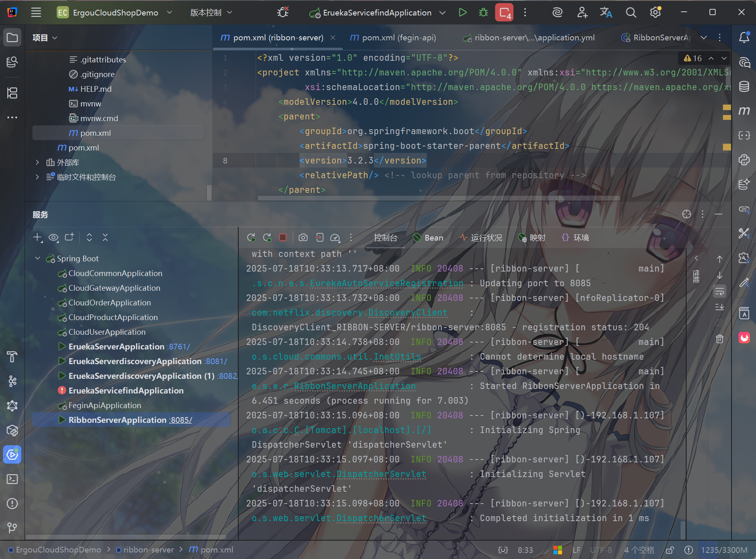Open IDE settings gear
The width and height of the screenshot is (756, 559).
(x=655, y=13)
